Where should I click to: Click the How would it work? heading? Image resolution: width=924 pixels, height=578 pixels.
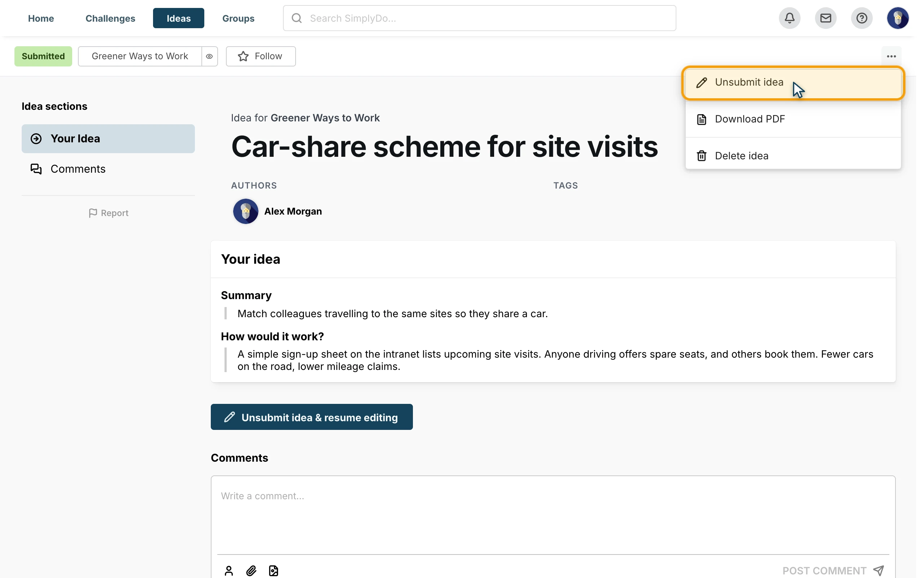point(272,336)
